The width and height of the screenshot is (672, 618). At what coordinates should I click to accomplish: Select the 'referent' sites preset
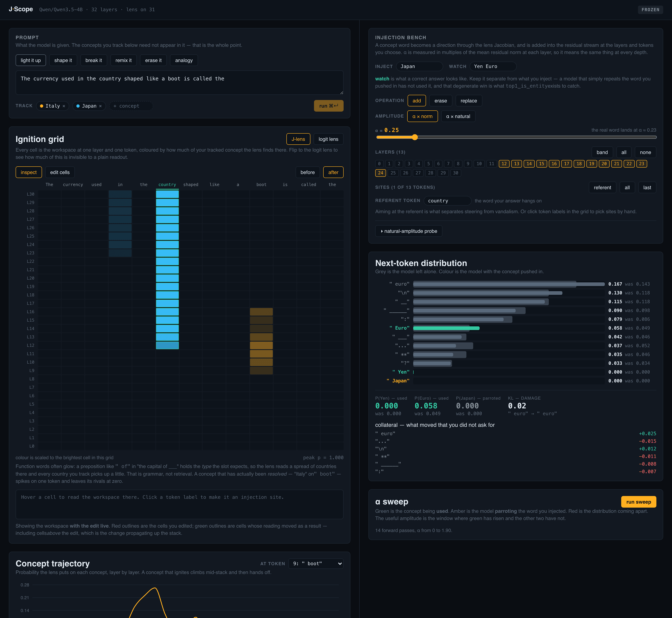(602, 188)
